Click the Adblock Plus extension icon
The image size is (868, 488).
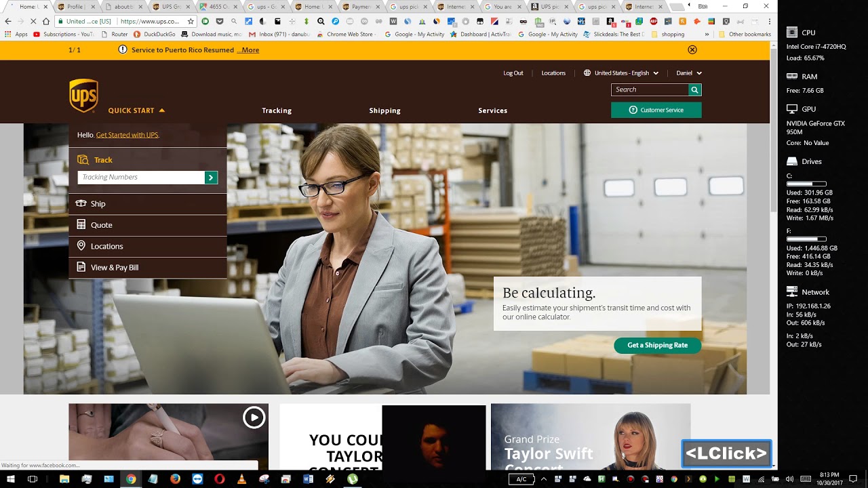click(654, 21)
